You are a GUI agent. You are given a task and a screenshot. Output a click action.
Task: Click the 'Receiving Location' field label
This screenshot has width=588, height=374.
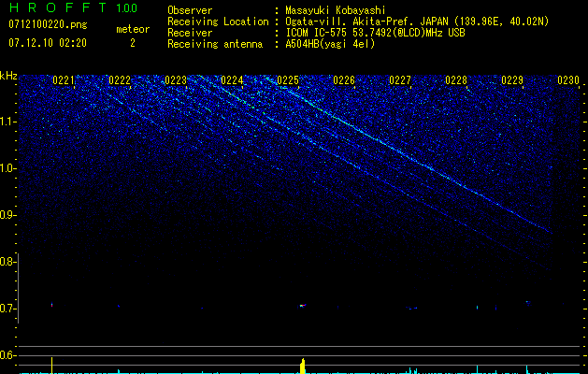click(x=218, y=22)
